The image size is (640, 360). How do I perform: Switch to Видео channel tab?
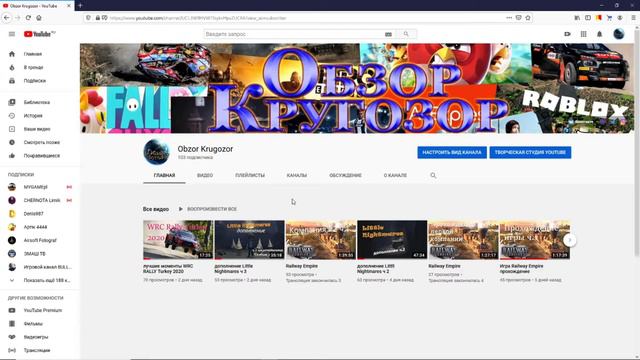tap(205, 176)
